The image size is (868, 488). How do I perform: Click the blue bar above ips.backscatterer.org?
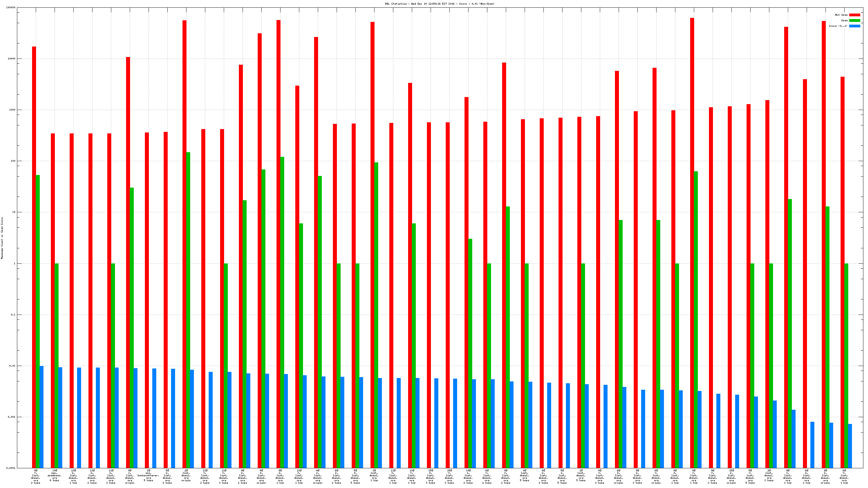point(154,418)
